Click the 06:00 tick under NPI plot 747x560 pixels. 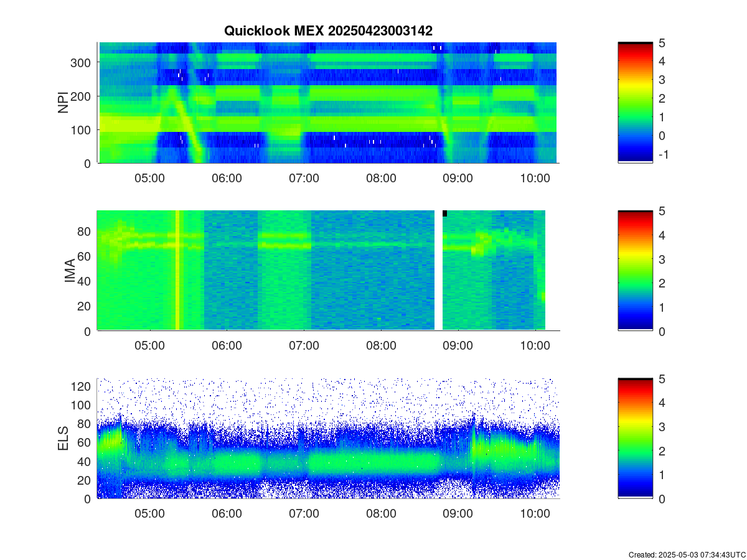coord(227,177)
